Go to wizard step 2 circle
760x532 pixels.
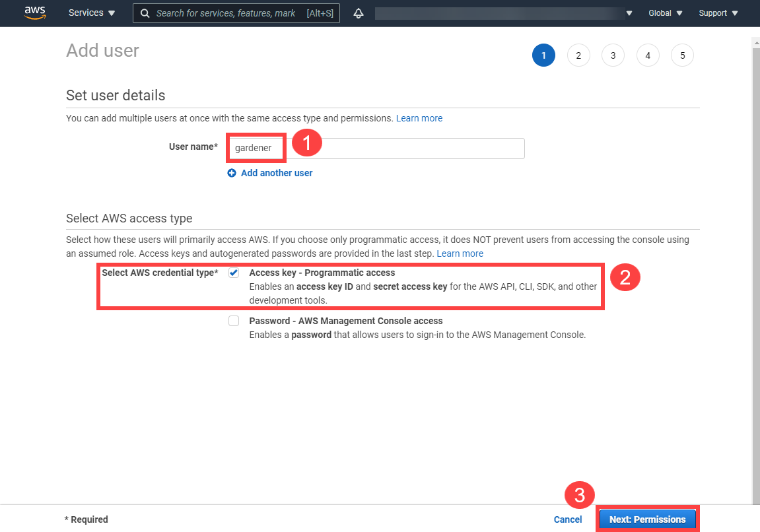pos(578,55)
